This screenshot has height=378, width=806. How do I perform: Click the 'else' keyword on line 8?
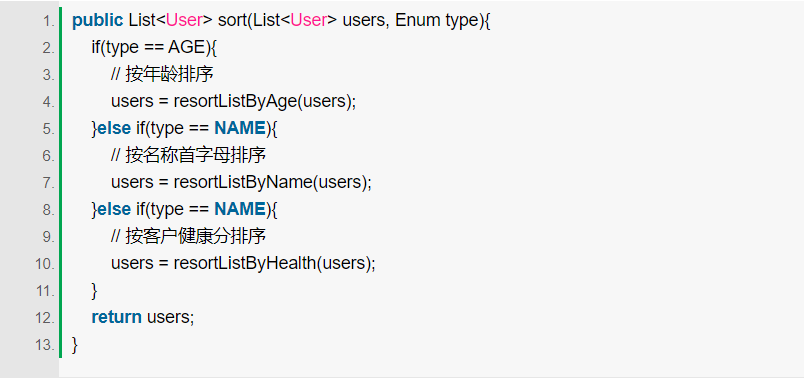click(x=114, y=209)
